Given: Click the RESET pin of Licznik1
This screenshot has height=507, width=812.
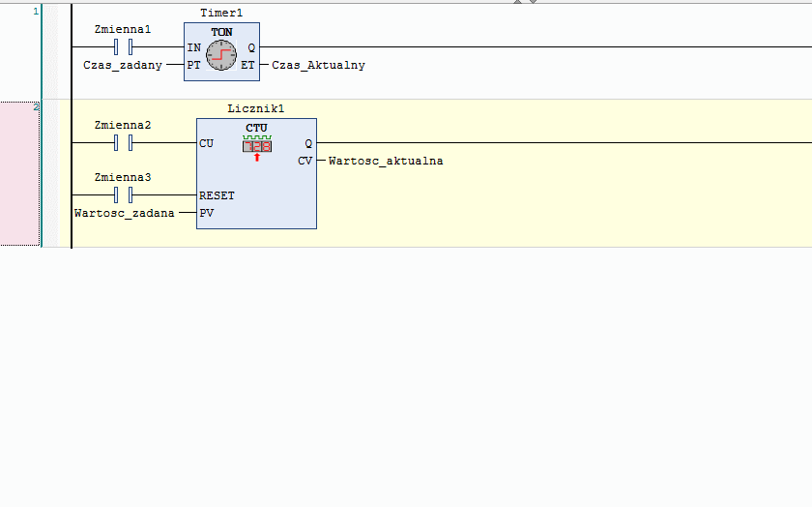Looking at the screenshot, I should coord(217,196).
